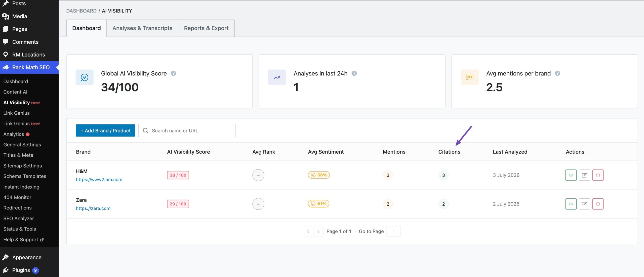Open the Posts menu icon
Image resolution: width=644 pixels, height=277 pixels.
click(x=6, y=3)
